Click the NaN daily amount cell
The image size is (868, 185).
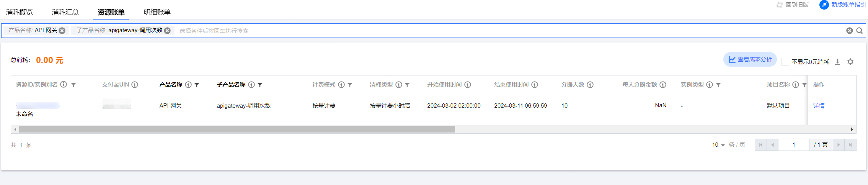[661, 105]
